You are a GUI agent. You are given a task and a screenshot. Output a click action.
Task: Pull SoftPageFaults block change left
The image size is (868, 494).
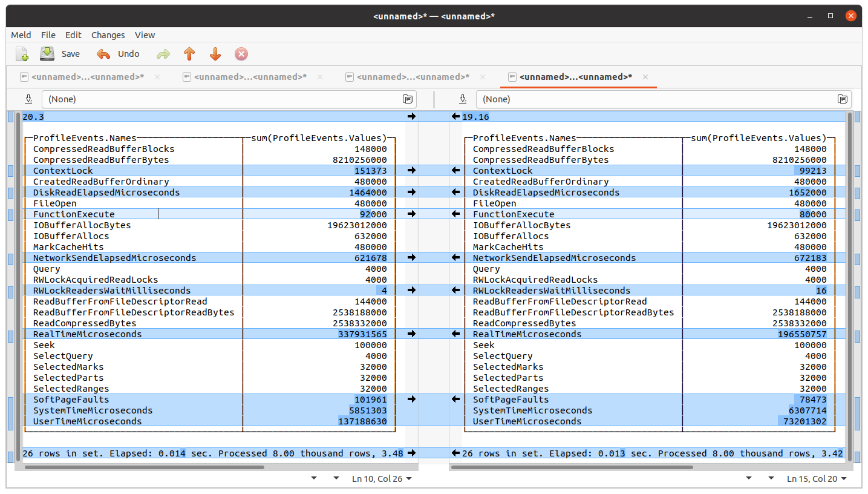coord(456,400)
